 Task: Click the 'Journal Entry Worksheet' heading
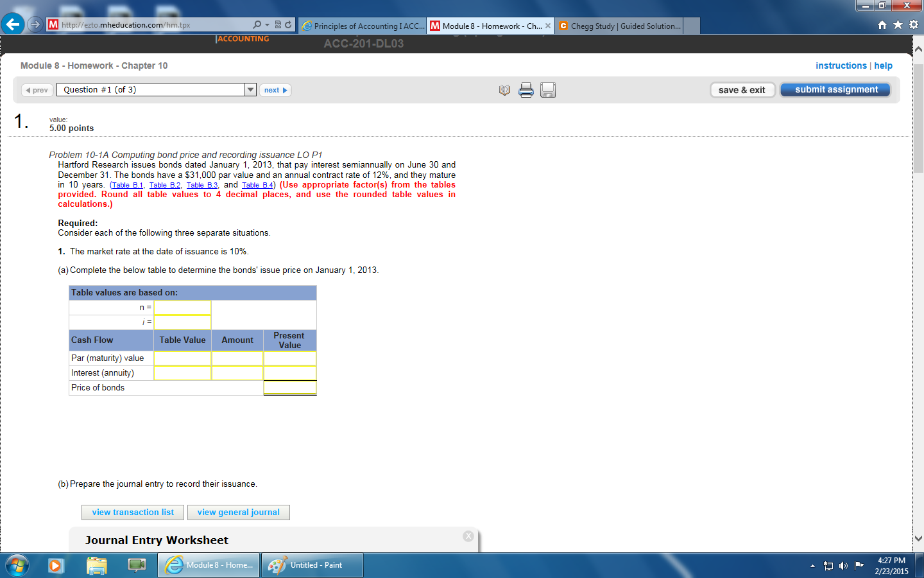(x=157, y=540)
